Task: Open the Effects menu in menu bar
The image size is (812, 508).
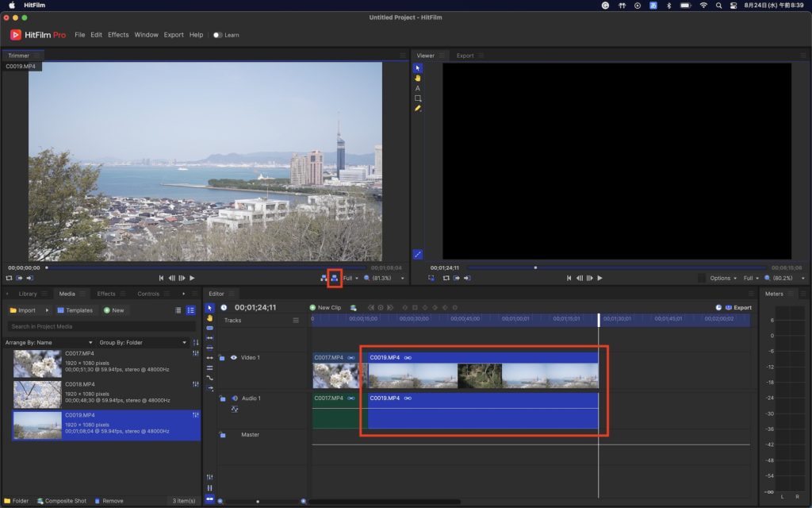Action: coord(118,35)
